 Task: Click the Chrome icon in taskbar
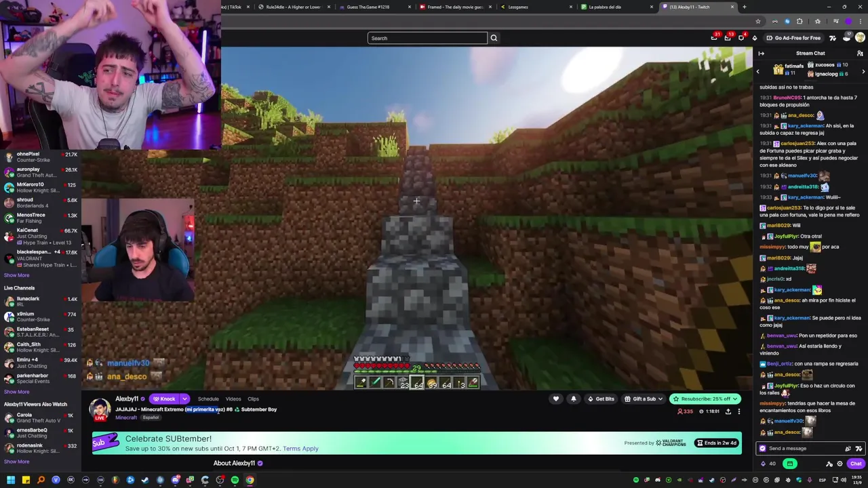(x=250, y=480)
